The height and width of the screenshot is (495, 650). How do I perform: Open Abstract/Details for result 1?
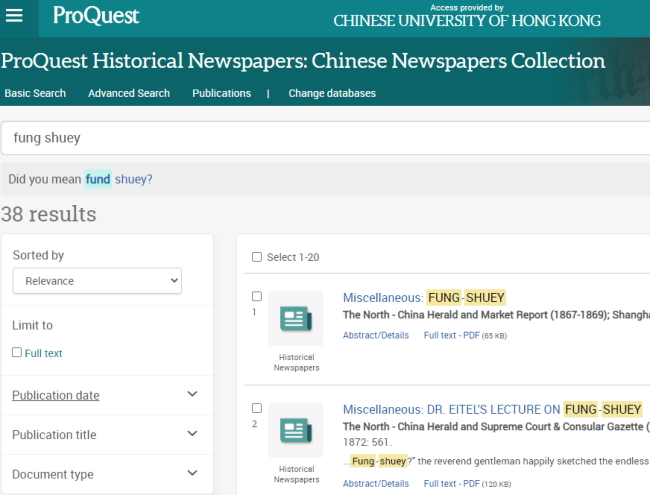tap(376, 335)
